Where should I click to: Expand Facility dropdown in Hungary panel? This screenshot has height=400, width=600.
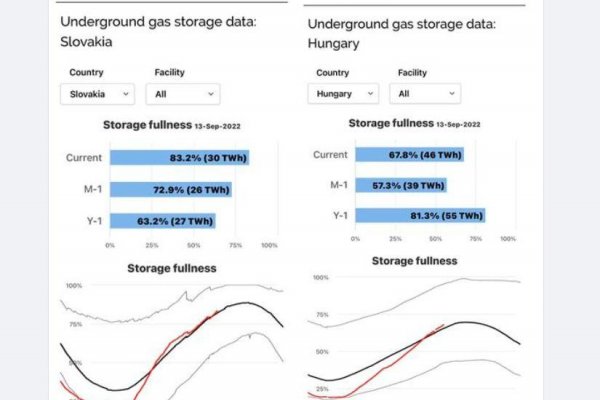point(426,93)
